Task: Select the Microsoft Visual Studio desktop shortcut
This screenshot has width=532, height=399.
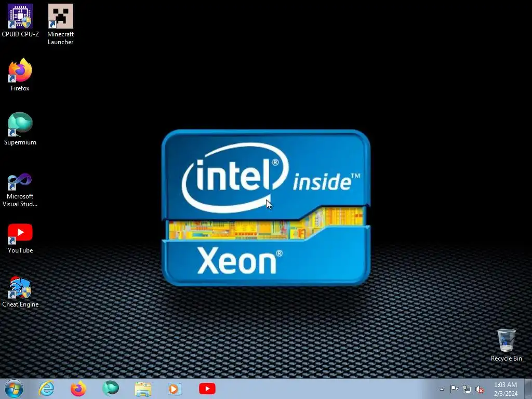Action: point(20,190)
